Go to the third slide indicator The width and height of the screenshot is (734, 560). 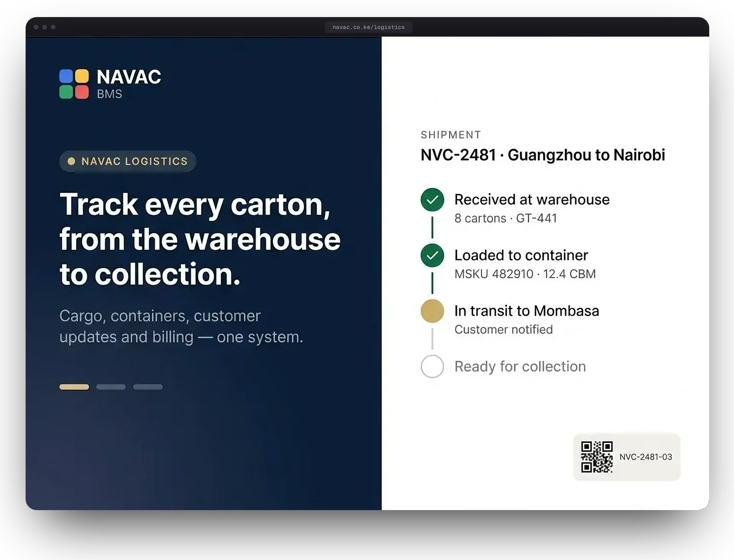coord(148,387)
